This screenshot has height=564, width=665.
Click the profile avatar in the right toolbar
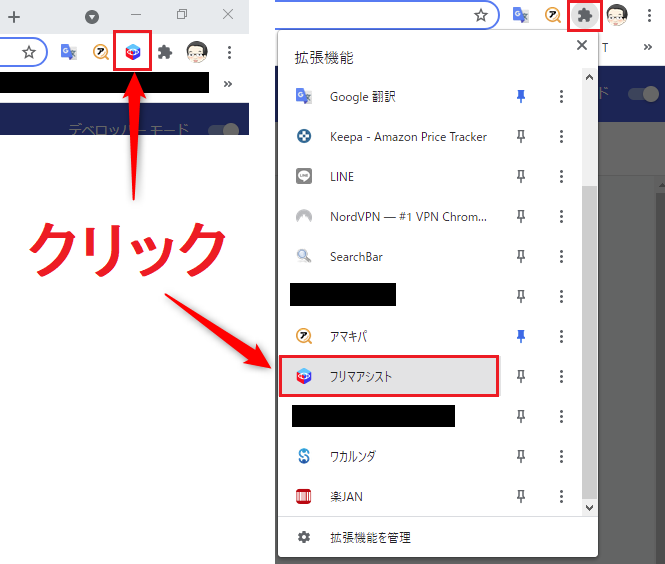(x=617, y=15)
